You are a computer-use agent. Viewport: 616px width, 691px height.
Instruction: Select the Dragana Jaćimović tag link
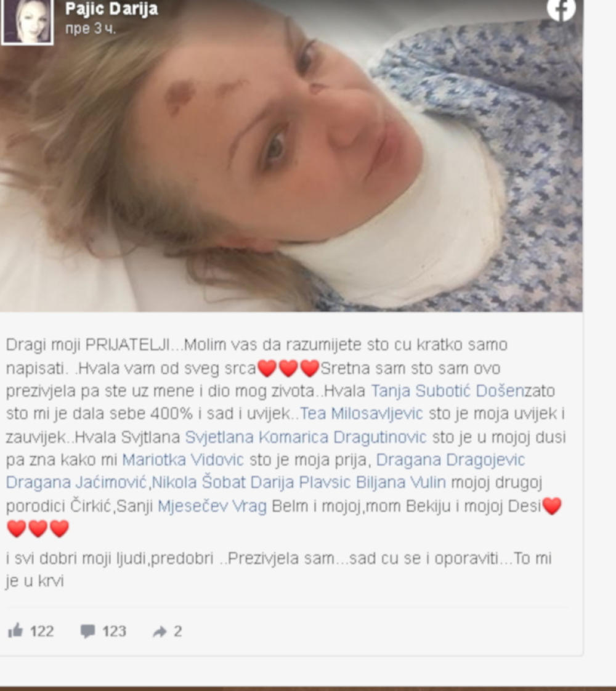pyautogui.click(x=76, y=482)
